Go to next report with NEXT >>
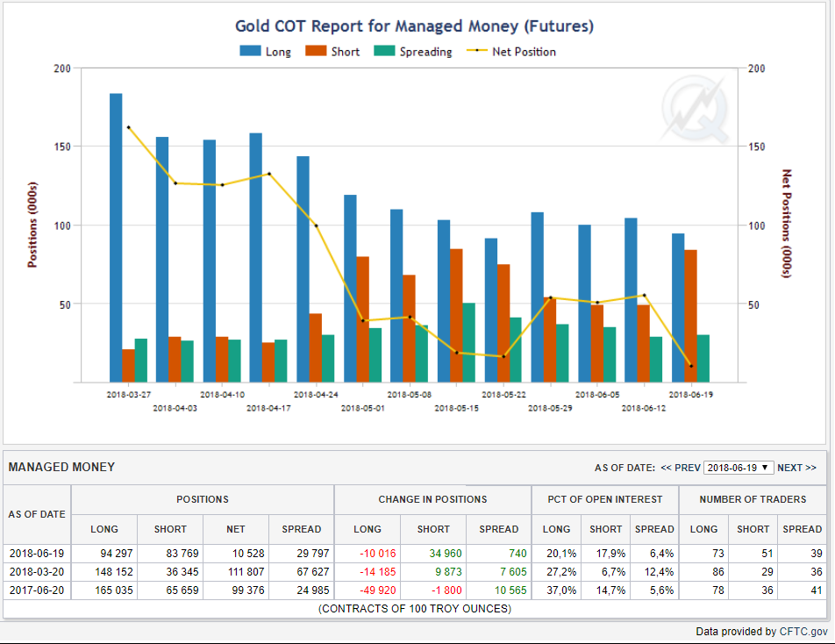This screenshot has height=644, width=835. pos(796,468)
